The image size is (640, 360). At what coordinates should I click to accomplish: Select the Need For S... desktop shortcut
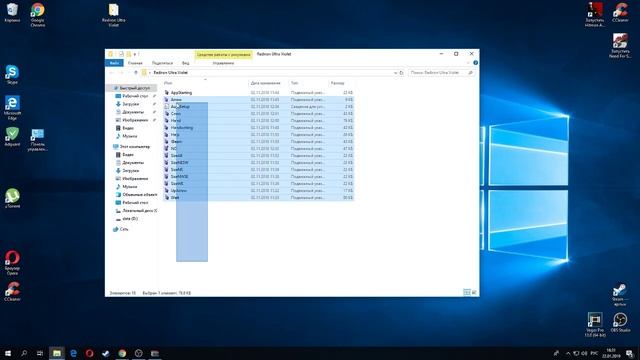[620, 46]
